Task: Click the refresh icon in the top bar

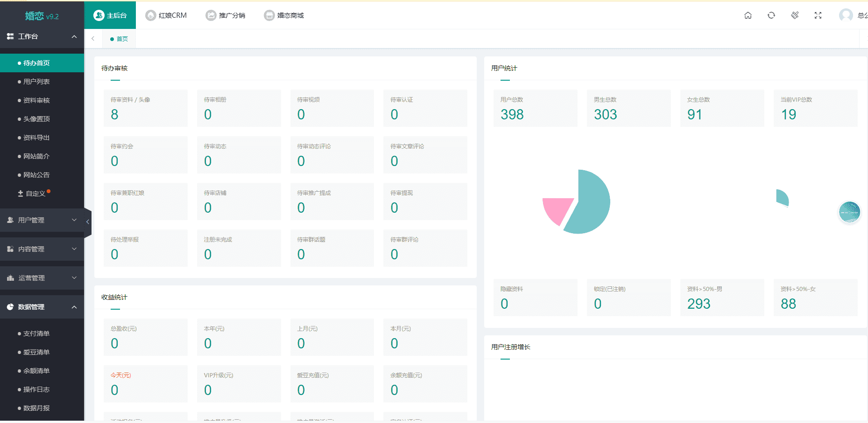Action: (x=771, y=15)
